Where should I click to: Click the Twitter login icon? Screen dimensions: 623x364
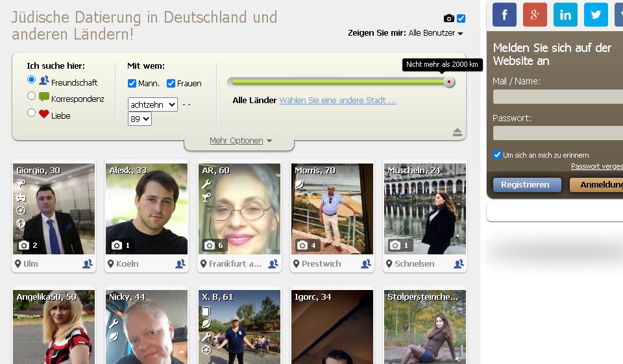pyautogui.click(x=596, y=15)
